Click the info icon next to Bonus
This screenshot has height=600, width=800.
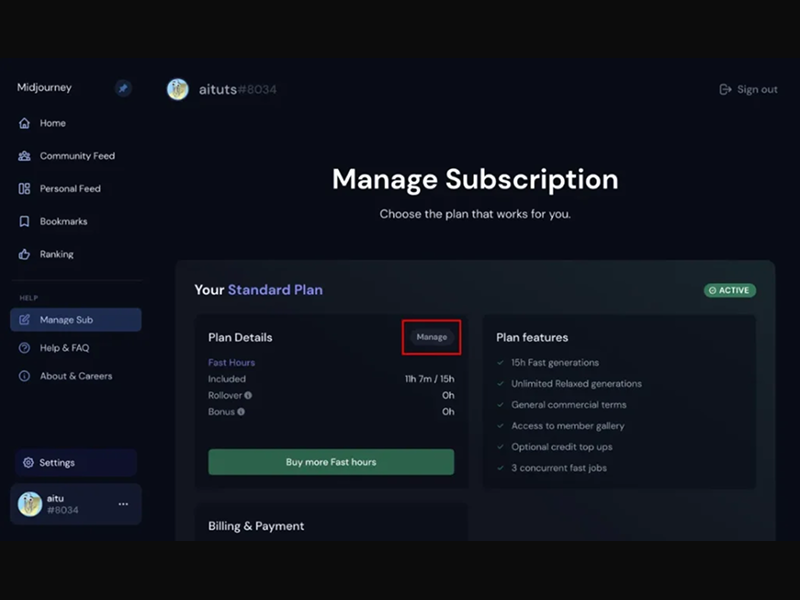241,412
